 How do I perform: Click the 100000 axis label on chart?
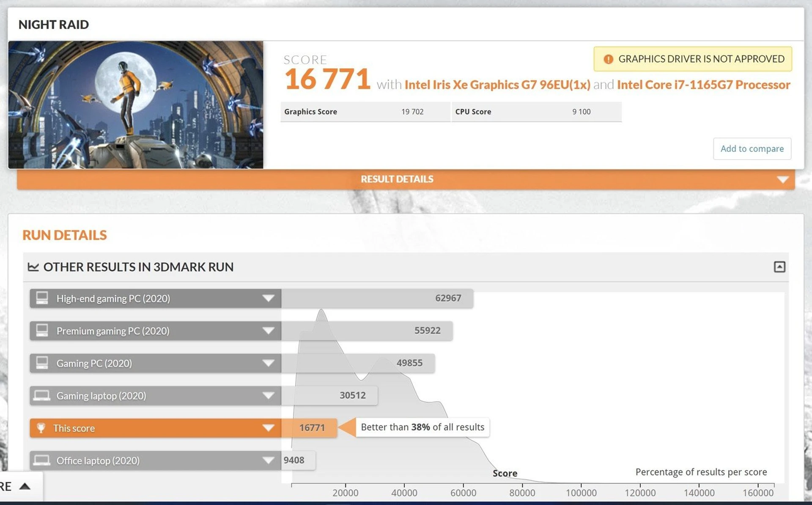(x=581, y=493)
